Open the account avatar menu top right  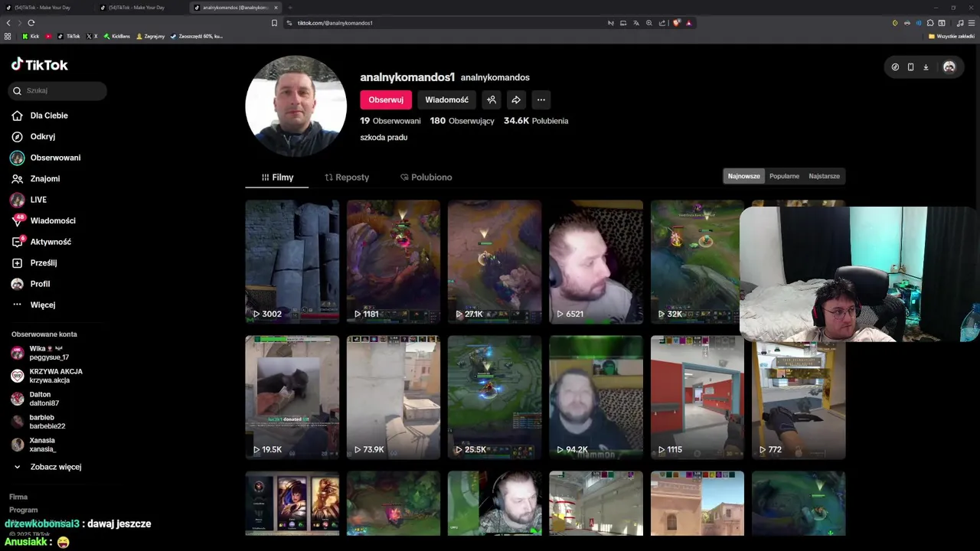point(949,67)
